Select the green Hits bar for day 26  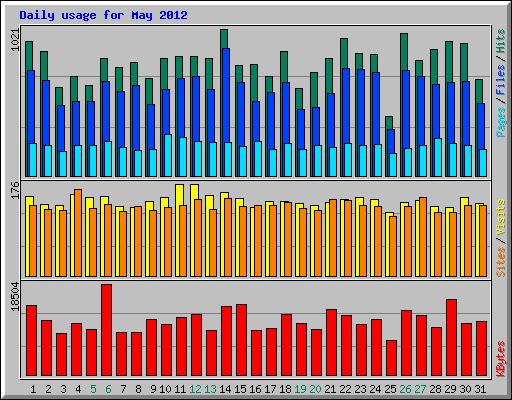[404, 52]
